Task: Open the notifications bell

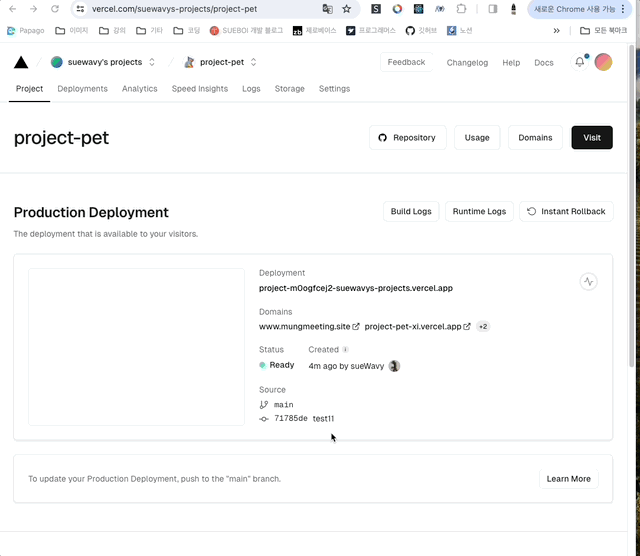Action: (580, 62)
